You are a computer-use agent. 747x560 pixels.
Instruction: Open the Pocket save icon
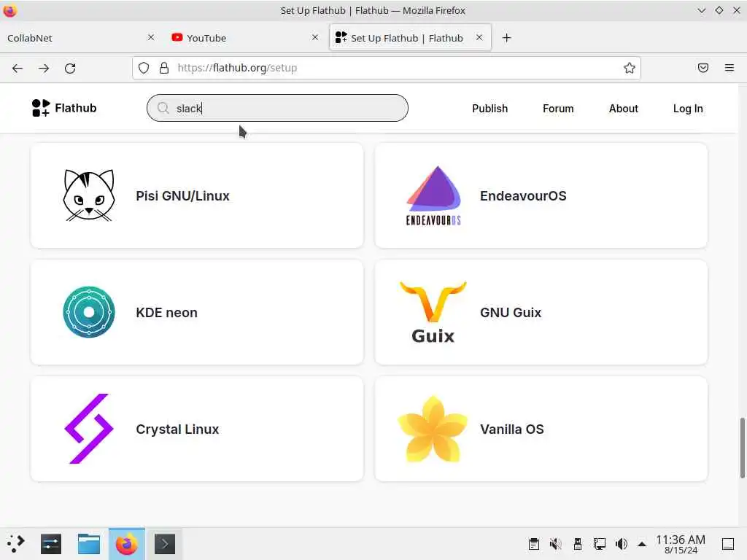click(703, 68)
